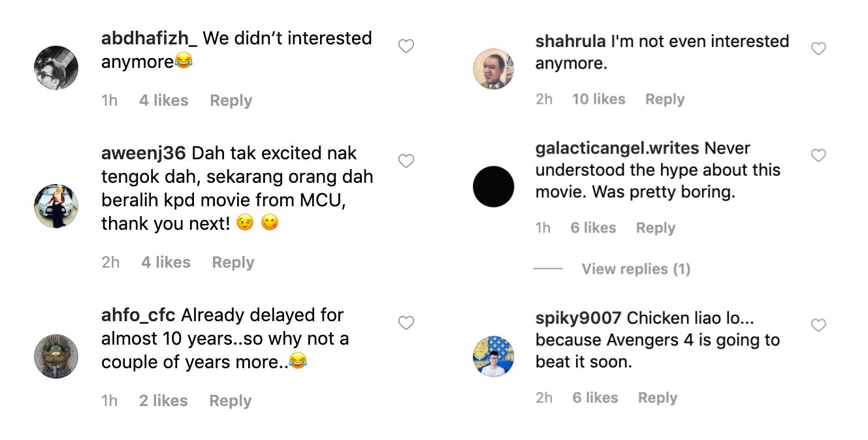This screenshot has width=868, height=440.
Task: Open aweenj36's avatar thumbnail
Action: pyautogui.click(x=56, y=206)
